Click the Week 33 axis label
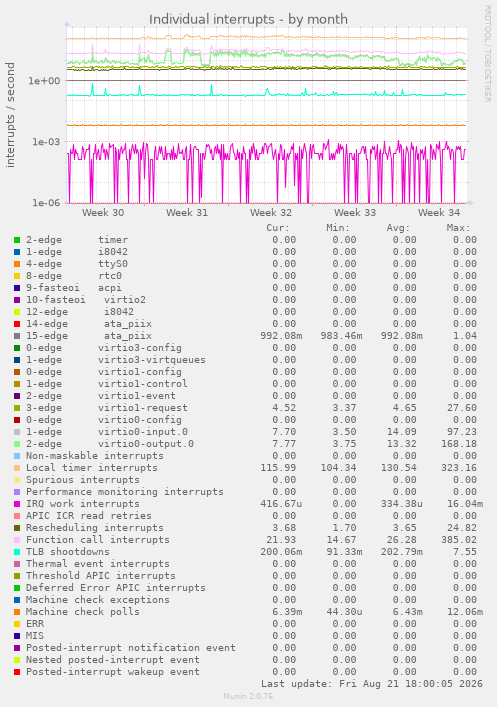This screenshot has width=497, height=707. pyautogui.click(x=355, y=212)
